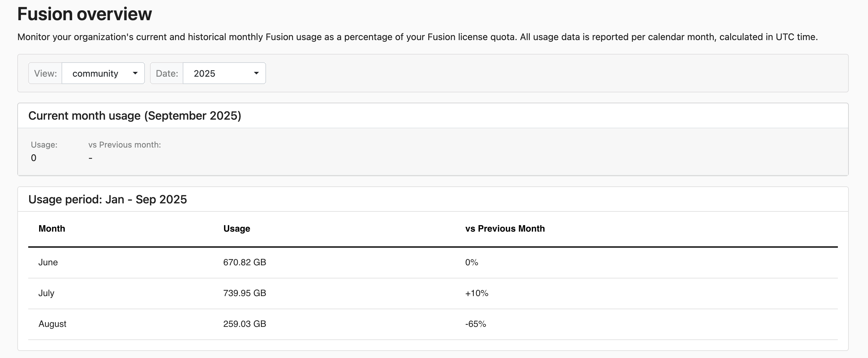Screen dimensions: 868x358
Task: Click the 739.95 GB usage value
Action: click(x=245, y=293)
